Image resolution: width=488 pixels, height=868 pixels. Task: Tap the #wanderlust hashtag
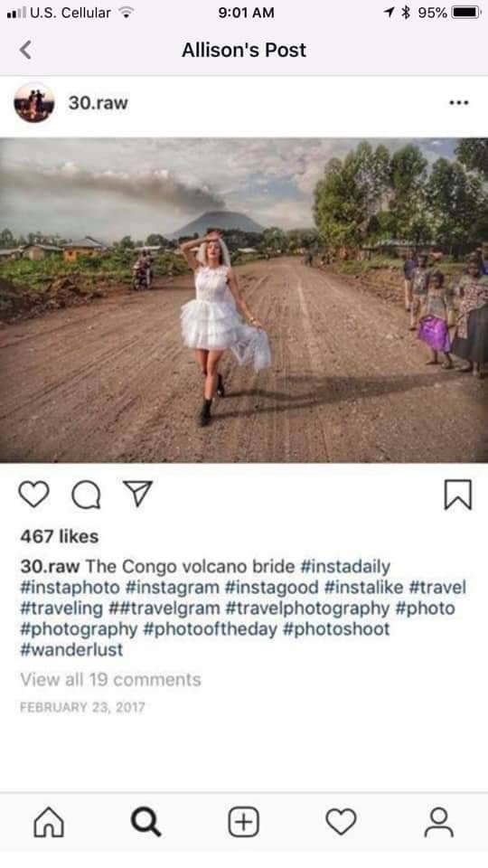71,649
